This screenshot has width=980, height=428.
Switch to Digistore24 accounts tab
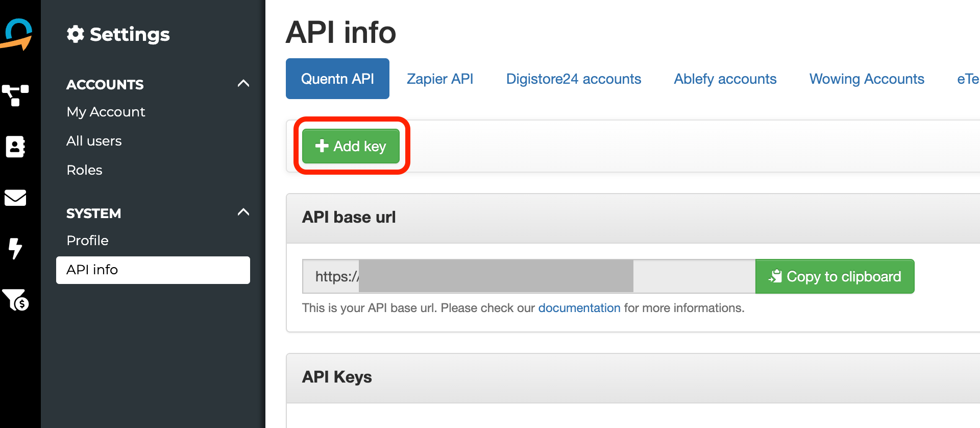pos(573,79)
